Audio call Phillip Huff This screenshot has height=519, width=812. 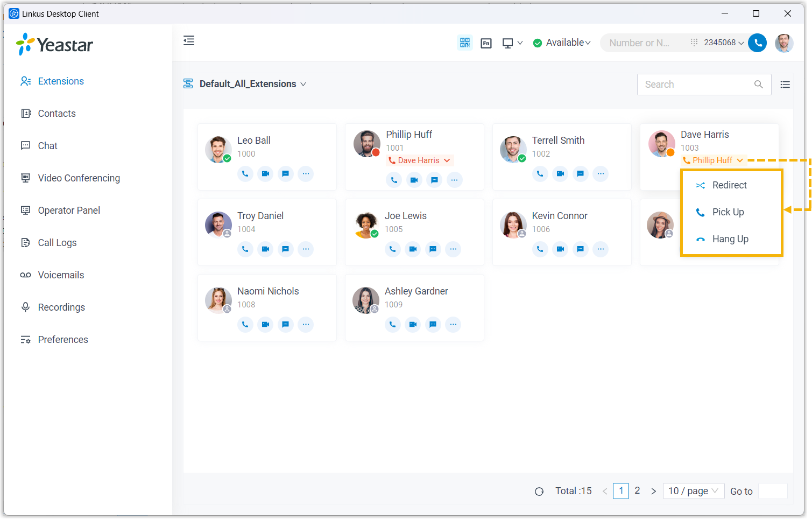click(394, 180)
